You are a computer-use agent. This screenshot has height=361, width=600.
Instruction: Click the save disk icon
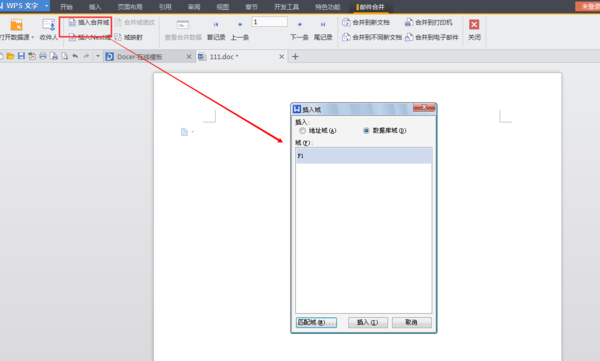pyautogui.click(x=21, y=56)
